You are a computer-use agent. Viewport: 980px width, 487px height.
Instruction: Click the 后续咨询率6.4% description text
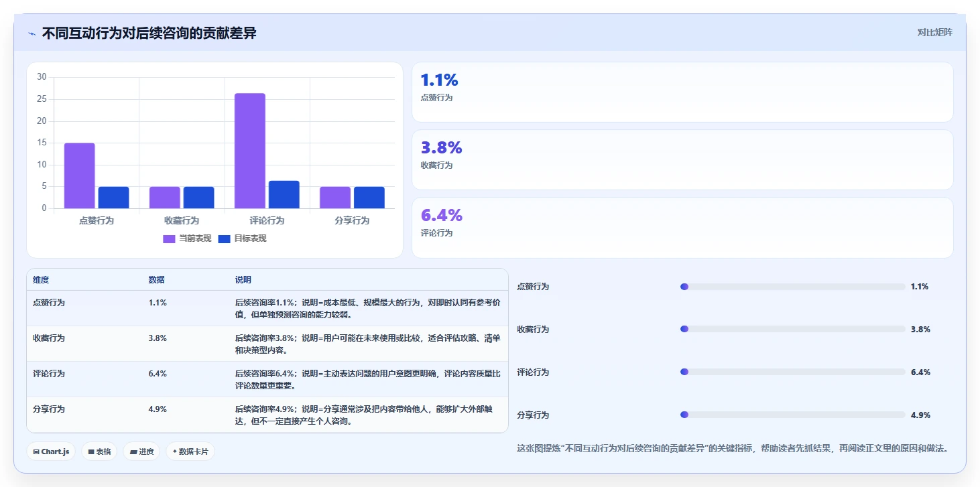coord(368,380)
